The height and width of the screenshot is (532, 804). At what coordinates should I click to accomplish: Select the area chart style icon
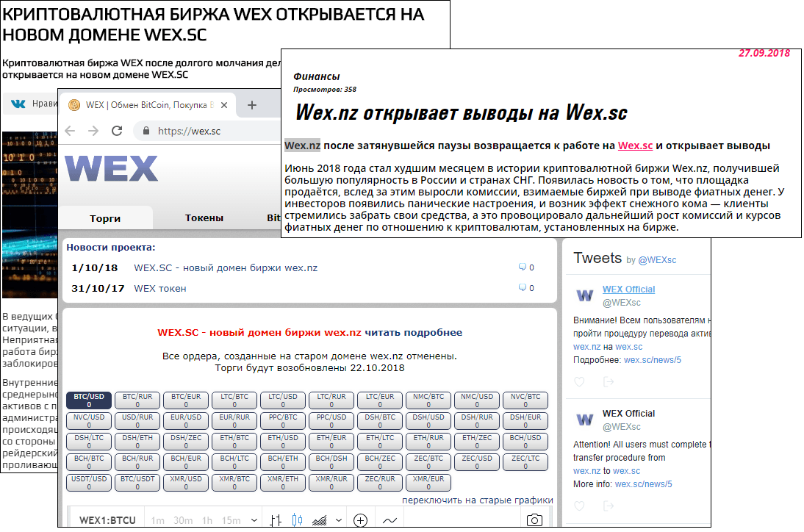tap(320, 520)
